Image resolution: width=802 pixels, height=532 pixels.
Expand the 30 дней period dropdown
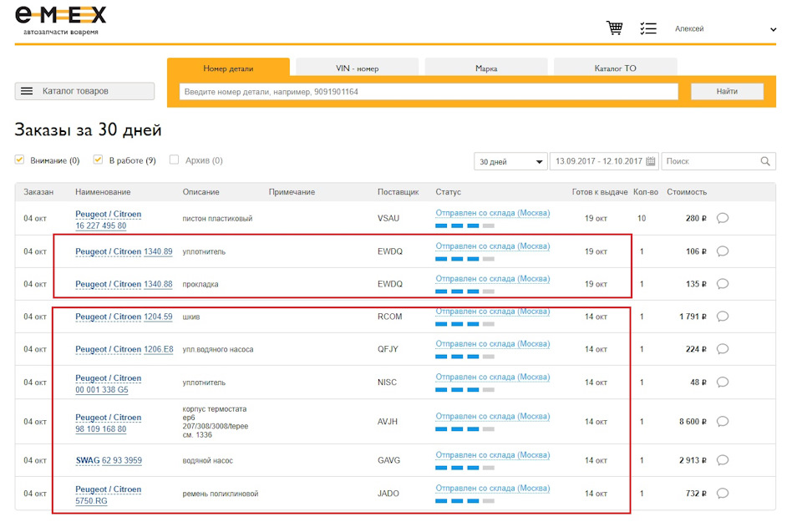510,162
